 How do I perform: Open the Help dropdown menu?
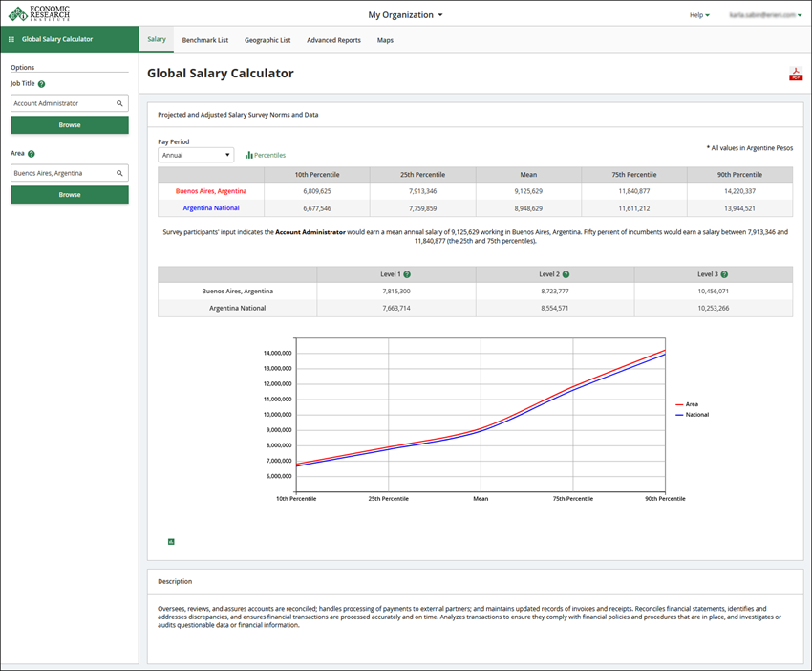699,15
